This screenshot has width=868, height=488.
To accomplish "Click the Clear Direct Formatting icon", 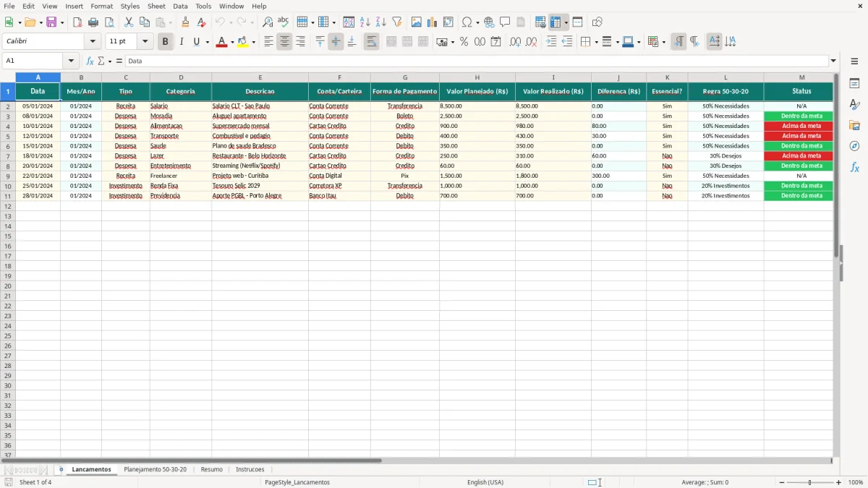I will click(202, 22).
